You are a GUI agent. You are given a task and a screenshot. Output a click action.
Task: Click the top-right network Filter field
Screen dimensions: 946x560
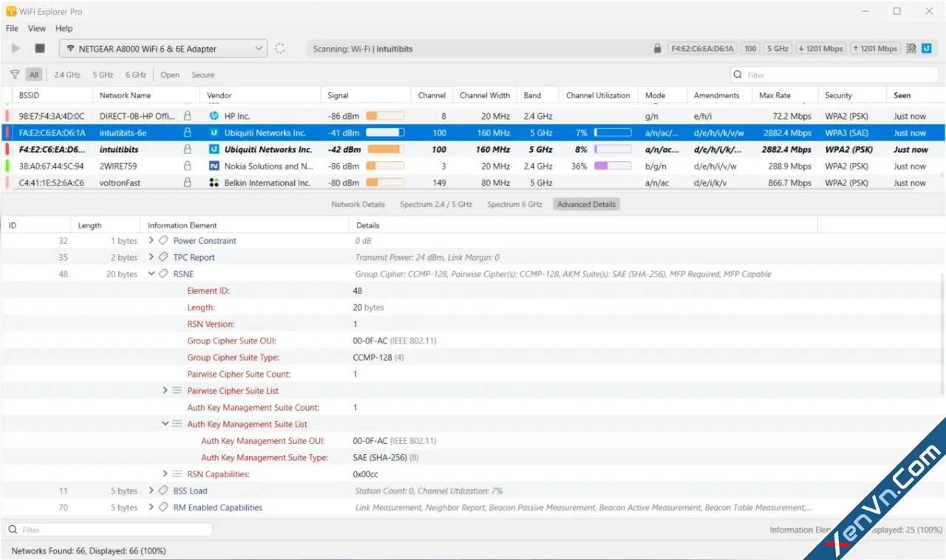tap(834, 75)
